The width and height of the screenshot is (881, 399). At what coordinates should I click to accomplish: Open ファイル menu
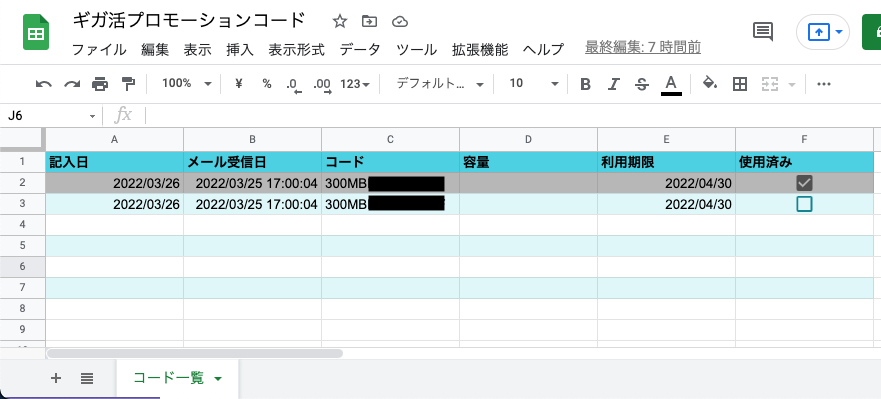[99, 49]
